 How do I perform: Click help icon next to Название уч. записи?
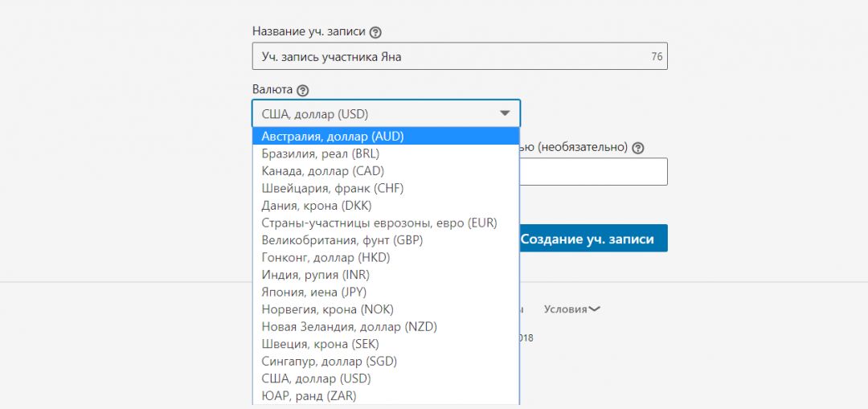[x=375, y=32]
